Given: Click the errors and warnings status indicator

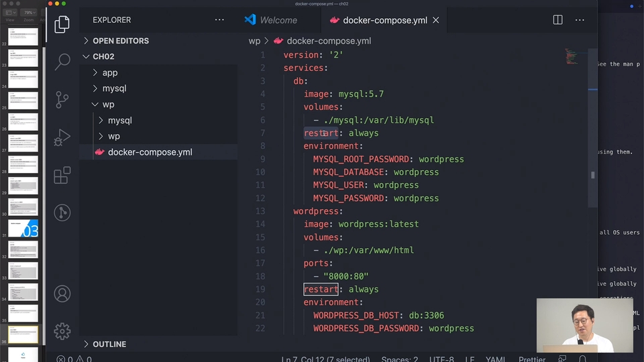Looking at the screenshot, I should point(74,359).
